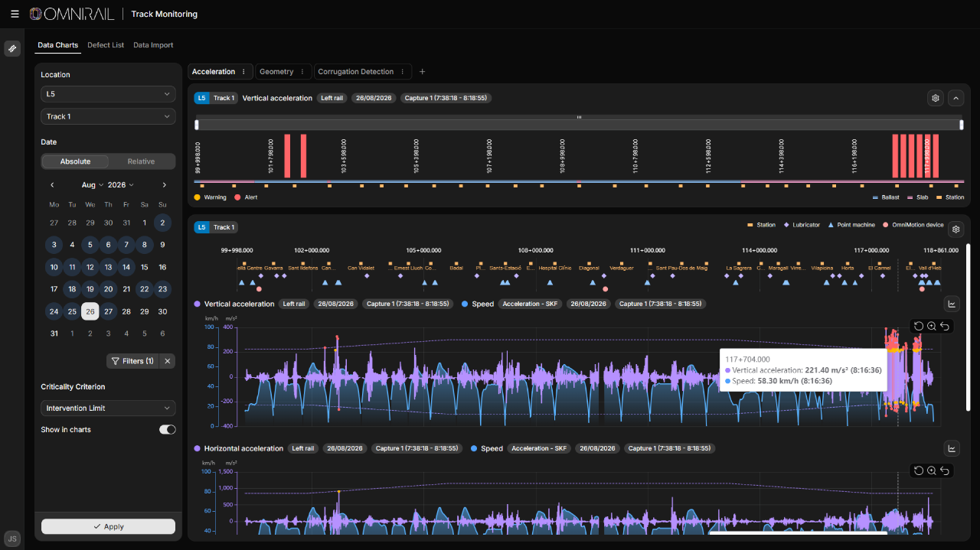Go to next month in calendar
This screenshot has width=980, height=550.
click(x=164, y=185)
